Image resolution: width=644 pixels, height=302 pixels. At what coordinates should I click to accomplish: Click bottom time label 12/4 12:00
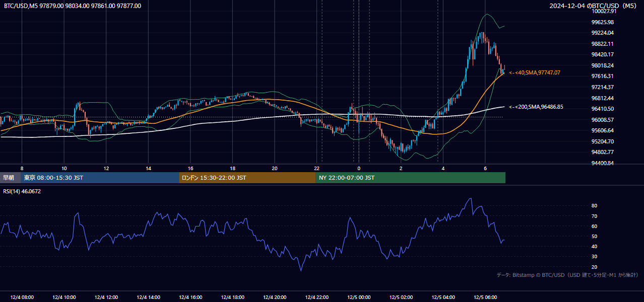(106, 297)
